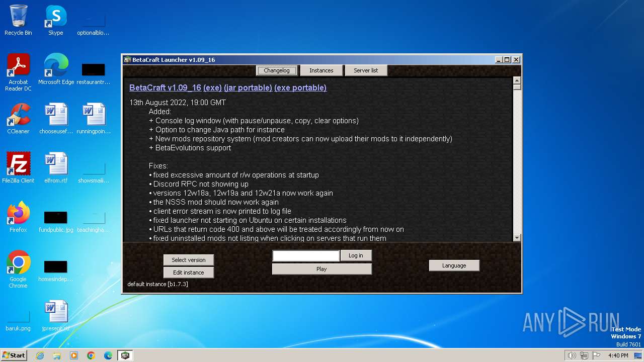This screenshot has width=644, height=362.
Task: Open Internet Explorer in the taskbar
Action: [x=40, y=355]
